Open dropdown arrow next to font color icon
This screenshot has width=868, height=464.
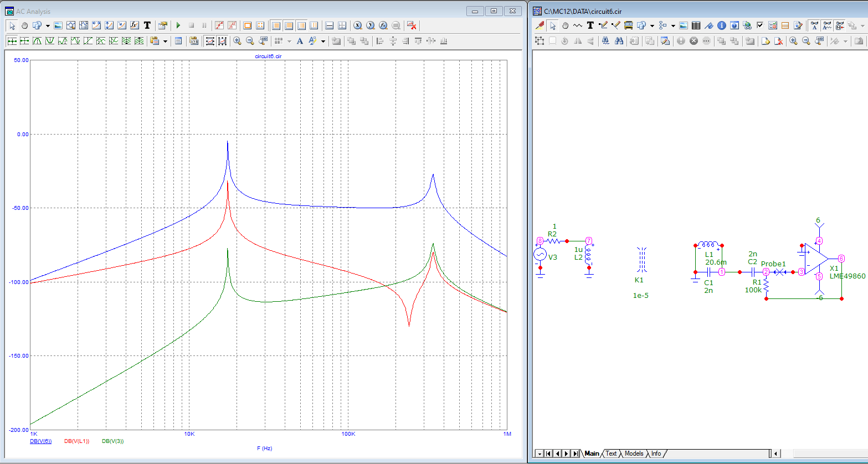pyautogui.click(x=323, y=40)
